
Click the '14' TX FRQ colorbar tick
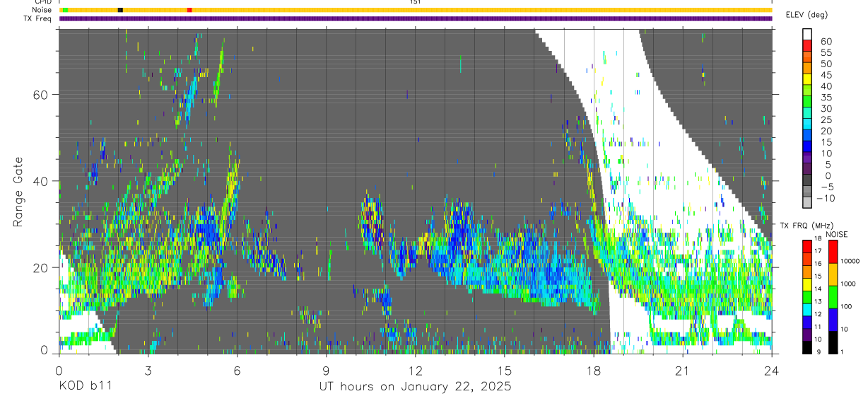pyautogui.click(x=819, y=289)
